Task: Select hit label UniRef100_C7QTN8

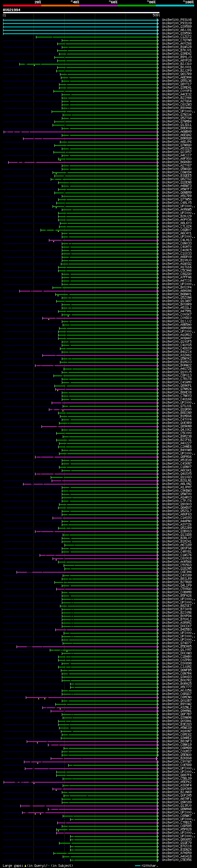Action: 177,40
